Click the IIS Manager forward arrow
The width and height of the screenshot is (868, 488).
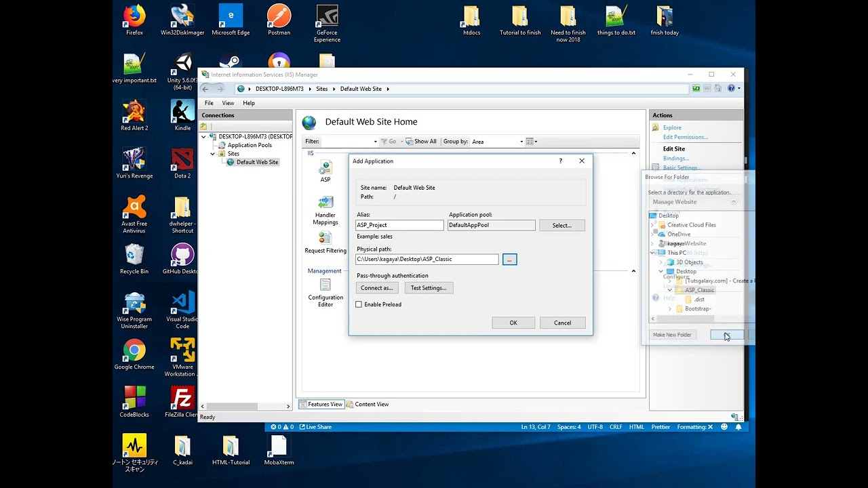click(222, 89)
